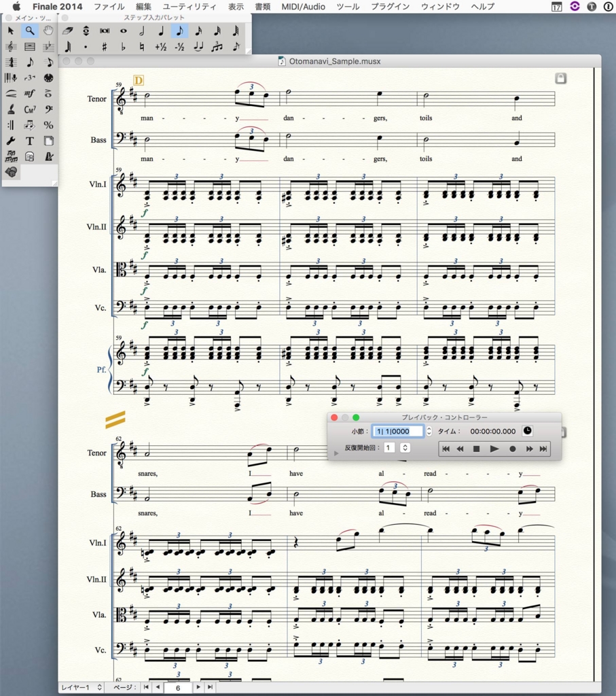
Task: Go to the last page button
Action: pyautogui.click(x=210, y=687)
